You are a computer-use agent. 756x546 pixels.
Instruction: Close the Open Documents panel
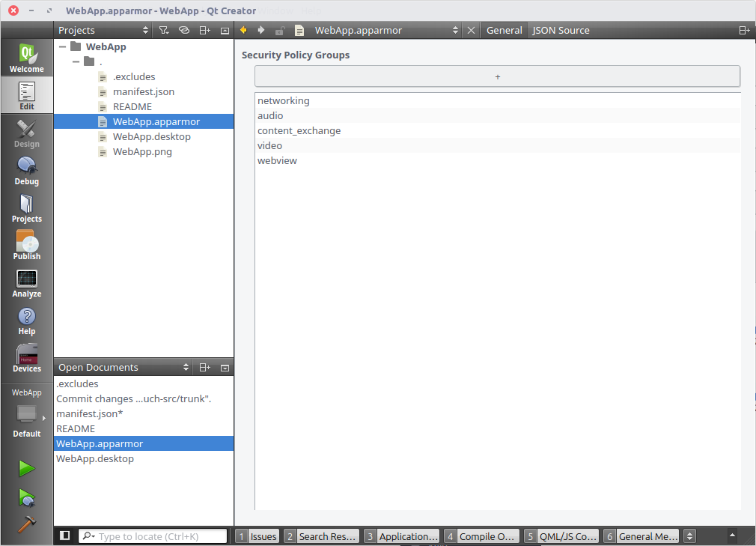(225, 368)
